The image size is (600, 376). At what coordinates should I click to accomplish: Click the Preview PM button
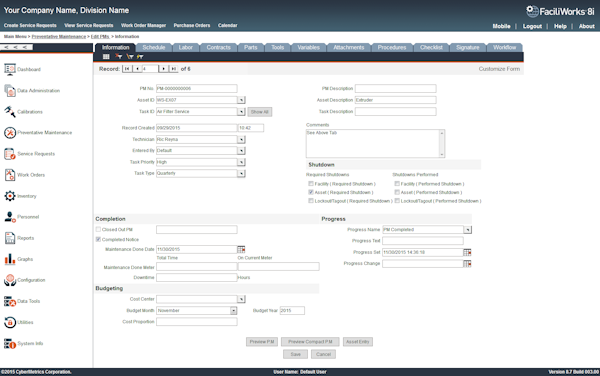tap(262, 342)
